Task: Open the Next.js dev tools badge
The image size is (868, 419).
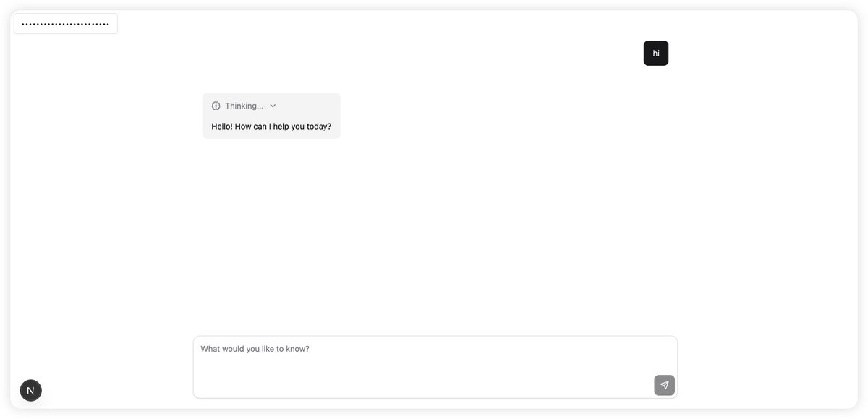Action: pos(30,391)
